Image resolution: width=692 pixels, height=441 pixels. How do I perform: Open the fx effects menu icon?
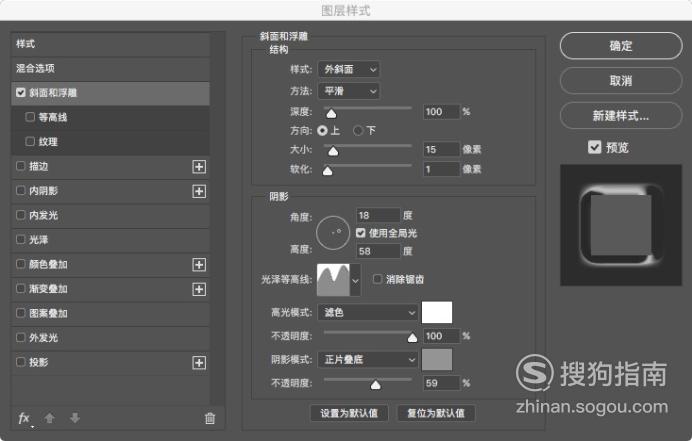pyautogui.click(x=24, y=418)
